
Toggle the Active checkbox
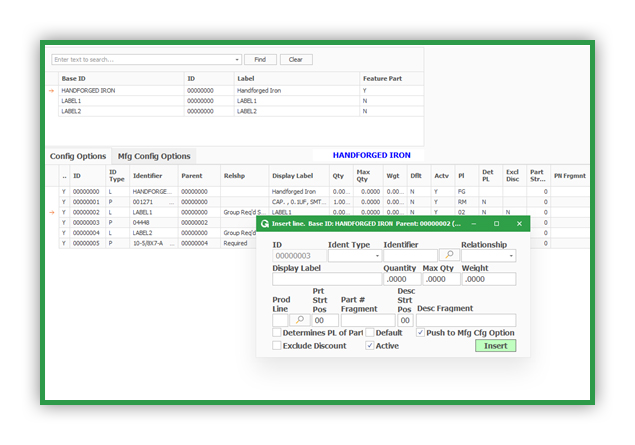(x=370, y=345)
